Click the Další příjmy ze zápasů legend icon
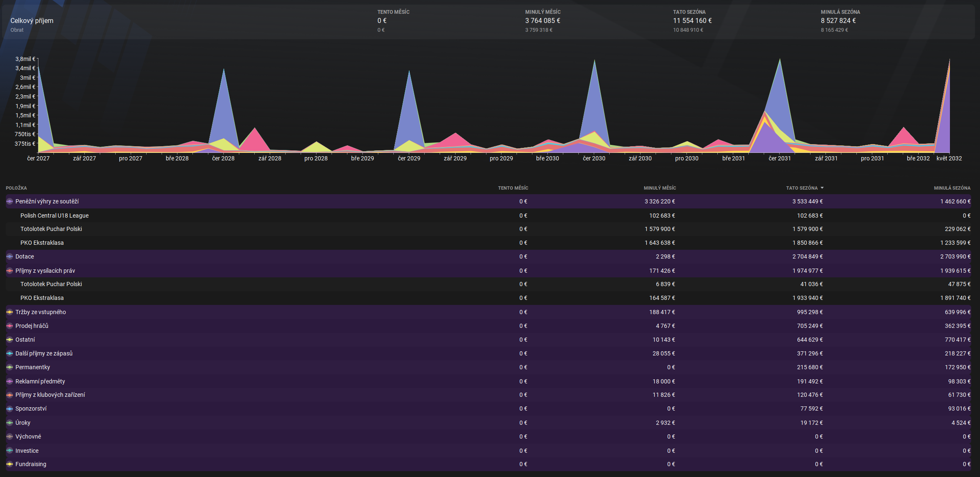980x477 pixels. [10, 353]
